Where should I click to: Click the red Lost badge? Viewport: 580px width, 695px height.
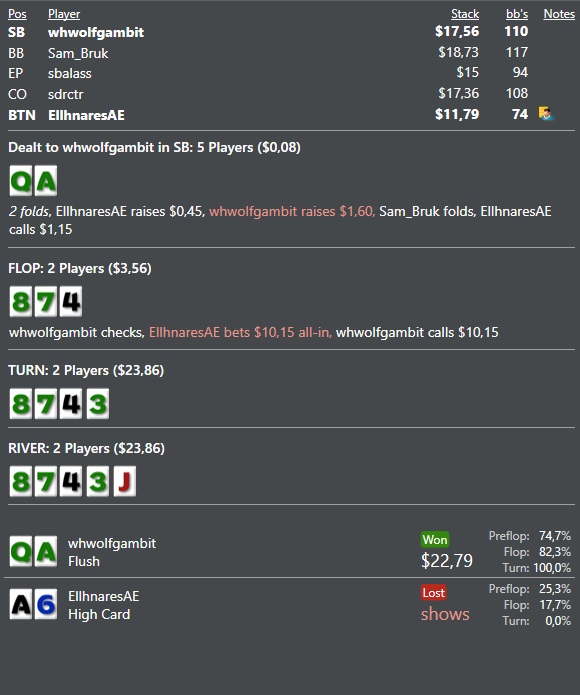(433, 593)
